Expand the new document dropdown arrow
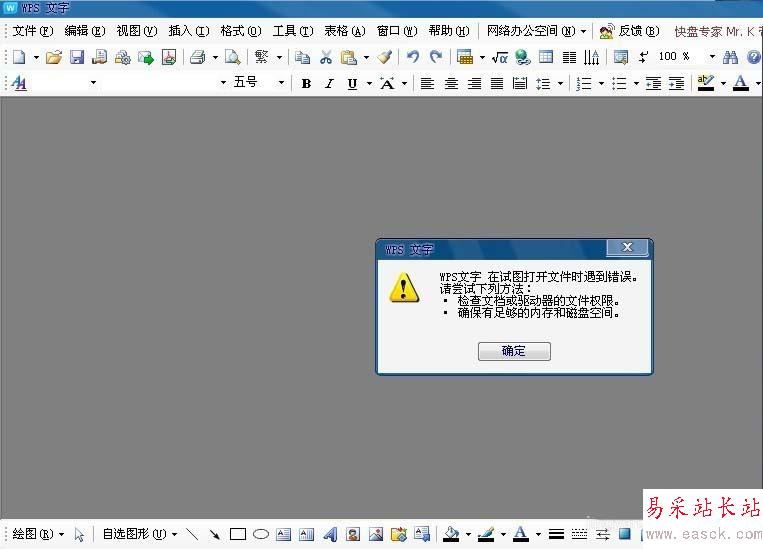 (x=36, y=57)
